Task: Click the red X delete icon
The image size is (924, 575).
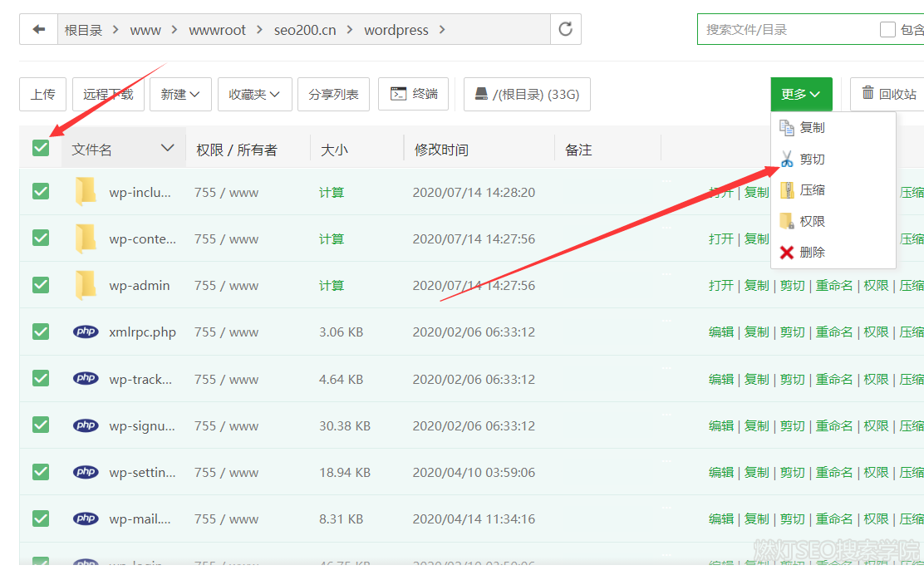Action: 787,252
